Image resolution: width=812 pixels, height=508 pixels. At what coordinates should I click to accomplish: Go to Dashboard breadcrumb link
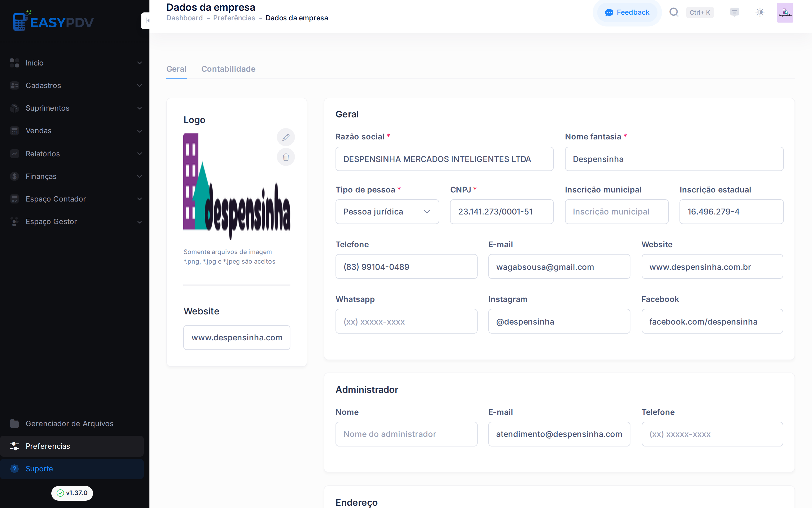[185, 18]
